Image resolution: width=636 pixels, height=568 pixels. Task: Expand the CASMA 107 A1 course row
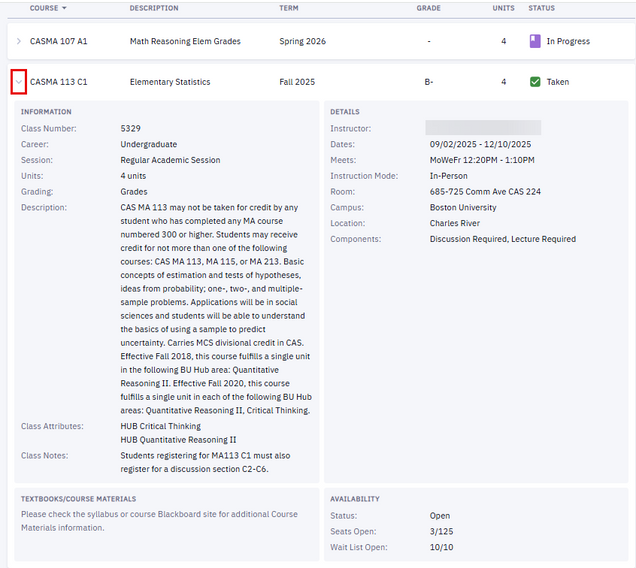[x=19, y=41]
